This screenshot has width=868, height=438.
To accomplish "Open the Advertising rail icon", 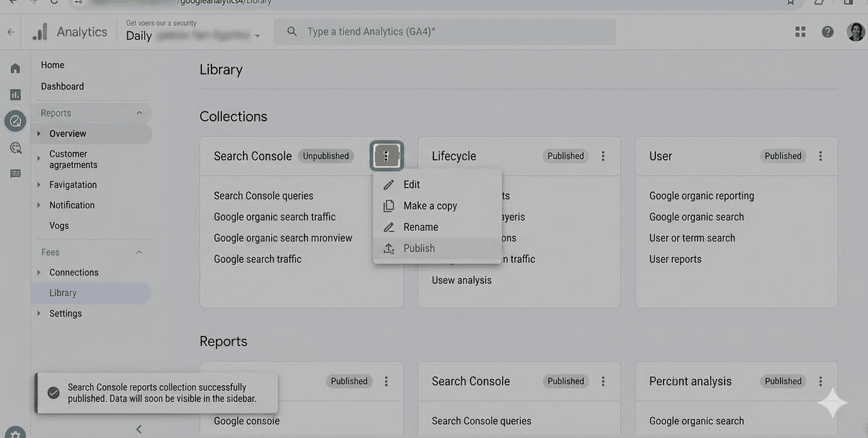I will click(15, 148).
